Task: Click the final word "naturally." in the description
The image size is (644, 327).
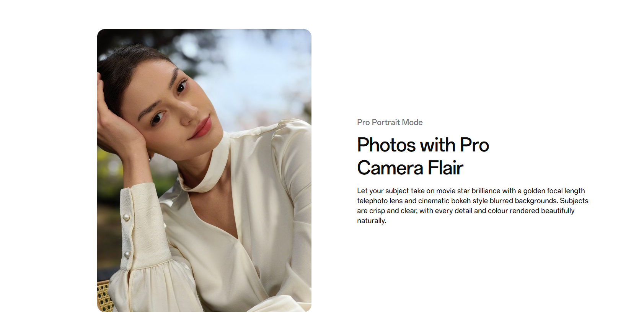Action: point(372,221)
